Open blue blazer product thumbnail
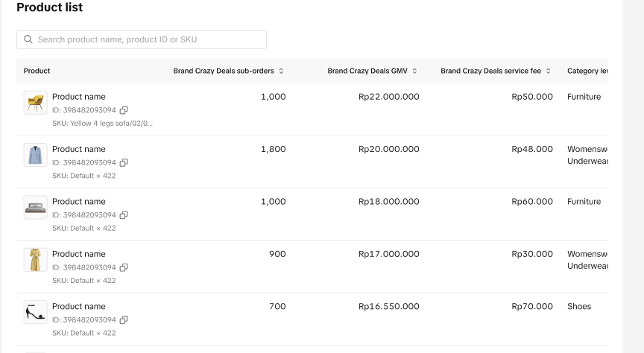 (x=35, y=155)
